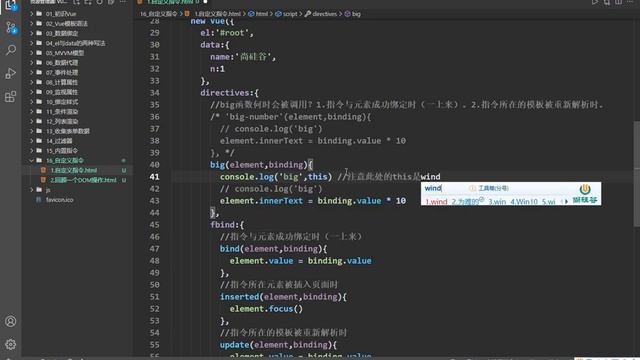Open the Accounts menu icon

[11, 321]
